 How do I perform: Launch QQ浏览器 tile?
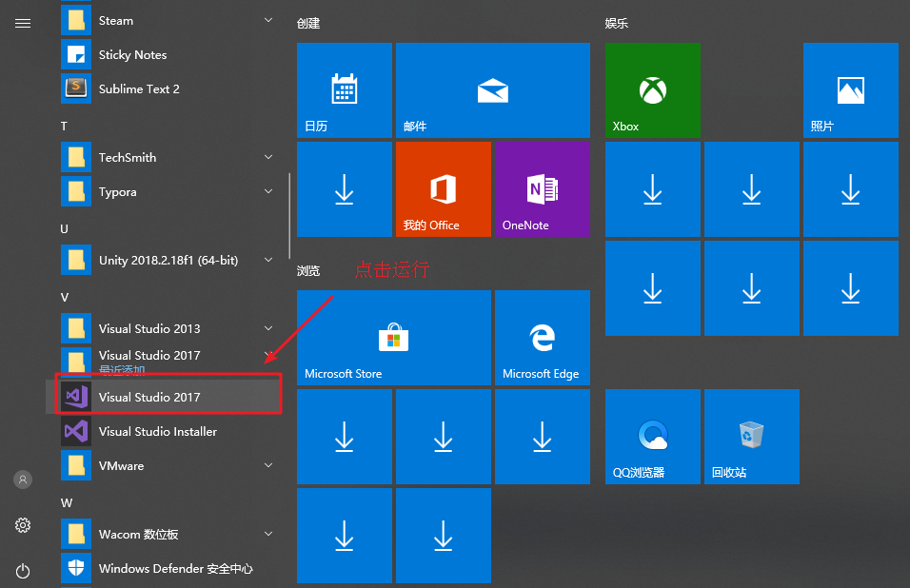[x=652, y=437]
